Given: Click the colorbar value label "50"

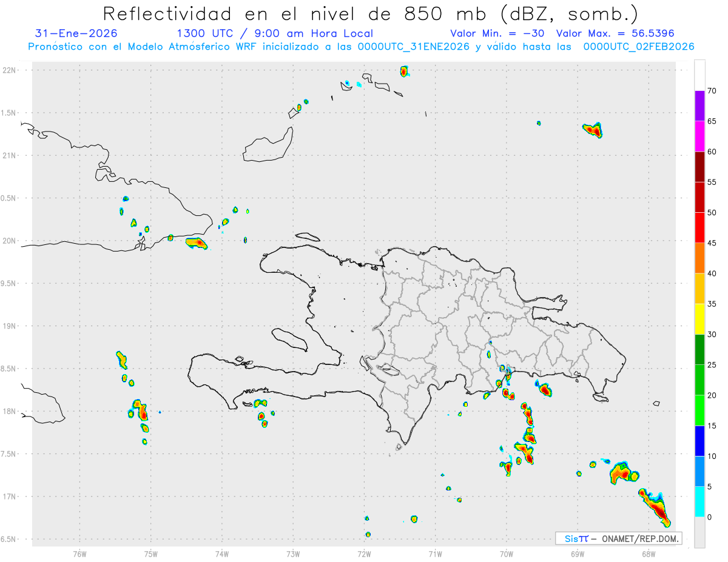Looking at the screenshot, I should pos(712,213).
